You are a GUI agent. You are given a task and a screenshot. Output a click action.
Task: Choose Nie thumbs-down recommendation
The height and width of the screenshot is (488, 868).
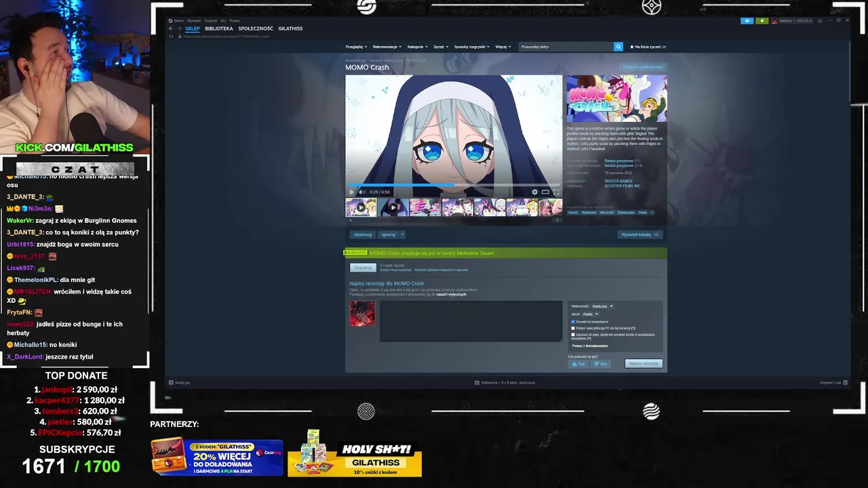(601, 364)
